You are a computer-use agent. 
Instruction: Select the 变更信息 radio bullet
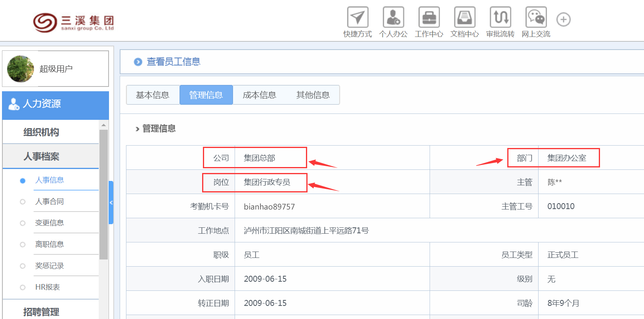[23, 223]
